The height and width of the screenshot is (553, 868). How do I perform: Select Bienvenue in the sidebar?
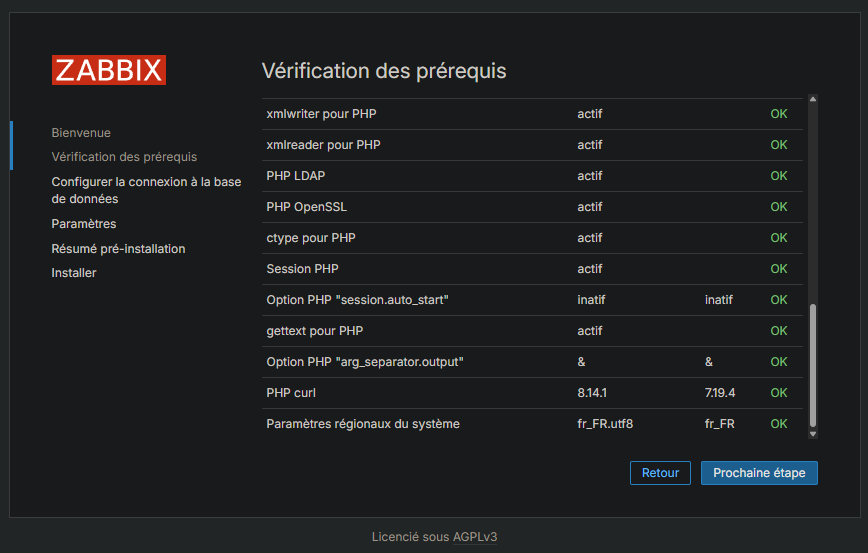[x=81, y=133]
